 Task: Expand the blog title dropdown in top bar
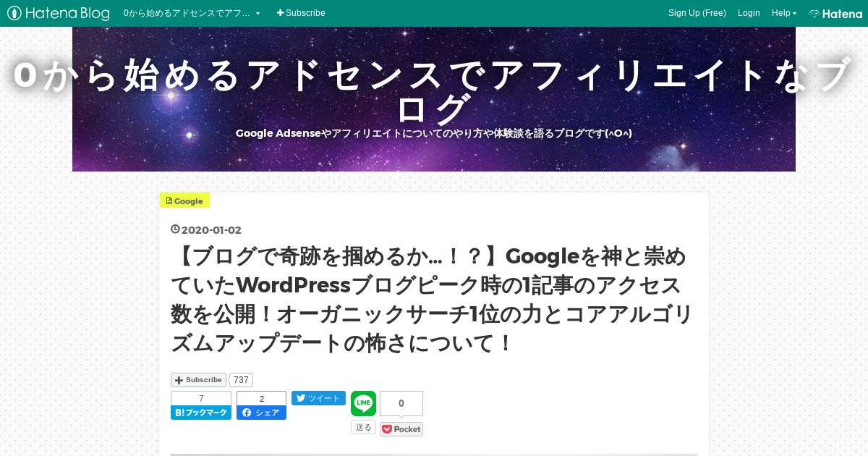coord(192,13)
